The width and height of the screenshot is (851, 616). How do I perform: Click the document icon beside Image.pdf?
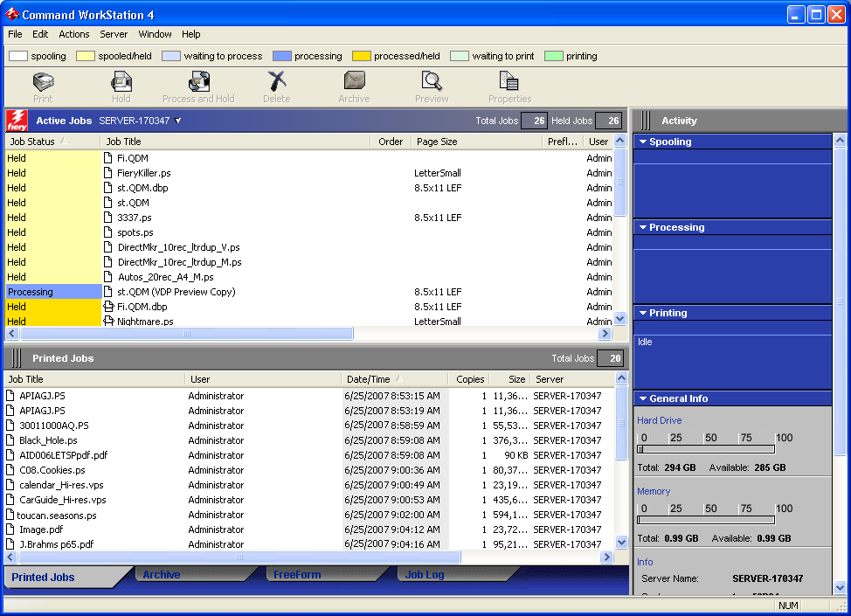click(x=10, y=529)
